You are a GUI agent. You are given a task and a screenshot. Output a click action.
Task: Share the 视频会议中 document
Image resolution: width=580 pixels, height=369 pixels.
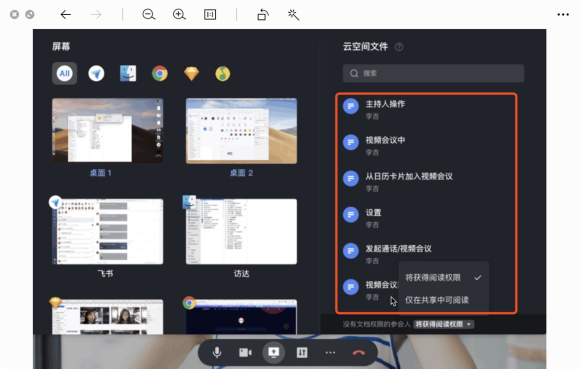(426, 146)
